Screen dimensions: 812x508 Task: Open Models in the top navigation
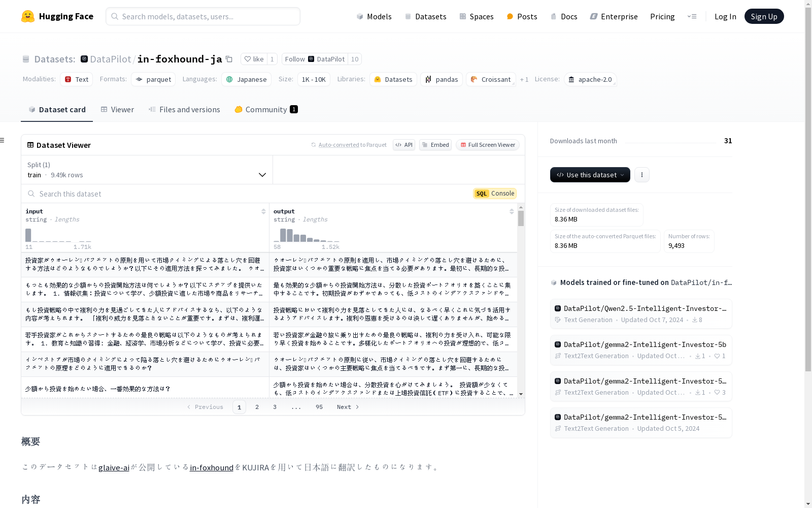point(374,16)
